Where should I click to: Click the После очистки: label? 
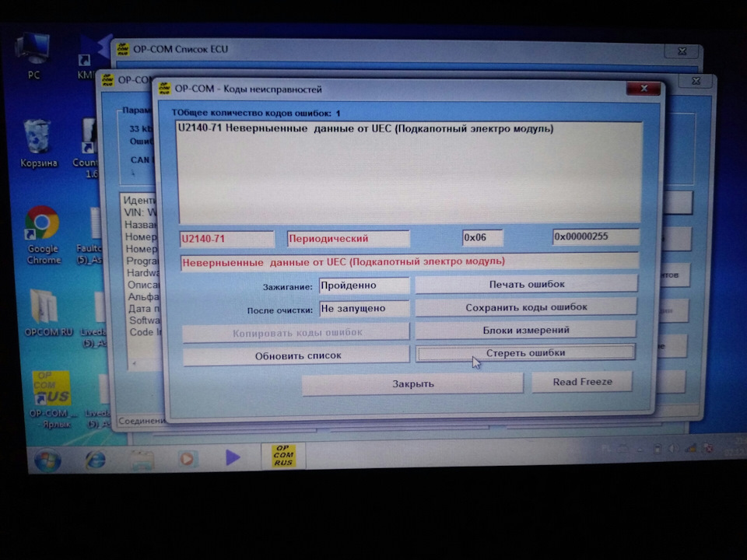point(279,310)
